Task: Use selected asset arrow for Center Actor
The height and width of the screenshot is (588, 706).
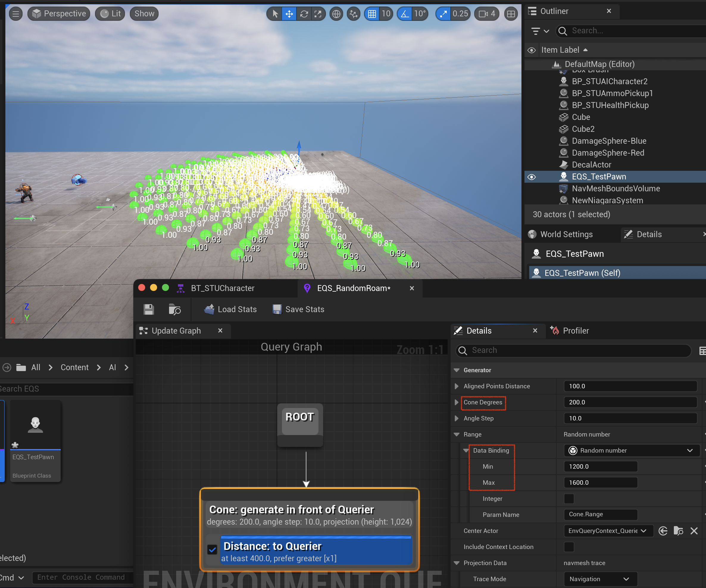Action: 663,531
